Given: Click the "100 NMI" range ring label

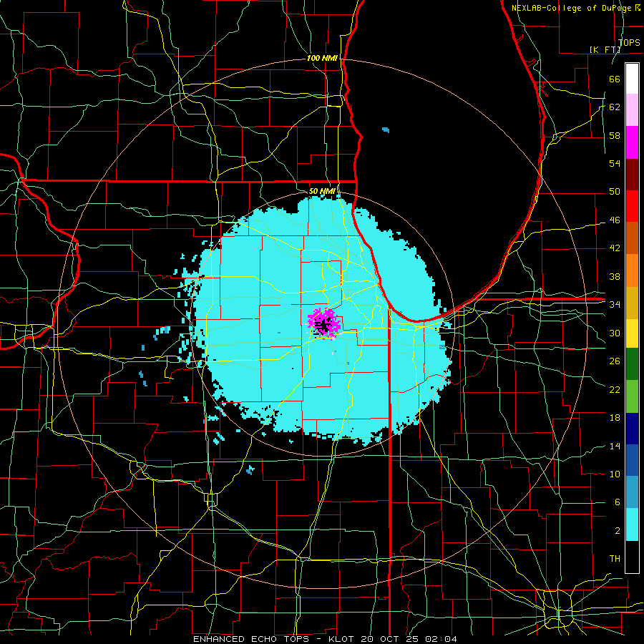Looking at the screenshot, I should 323,58.
